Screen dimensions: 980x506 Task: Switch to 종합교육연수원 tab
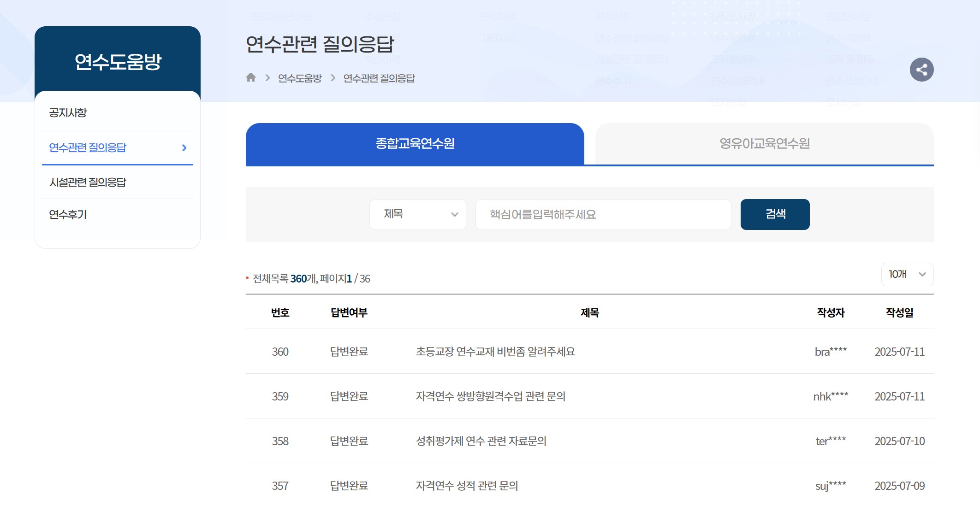pyautogui.click(x=415, y=144)
